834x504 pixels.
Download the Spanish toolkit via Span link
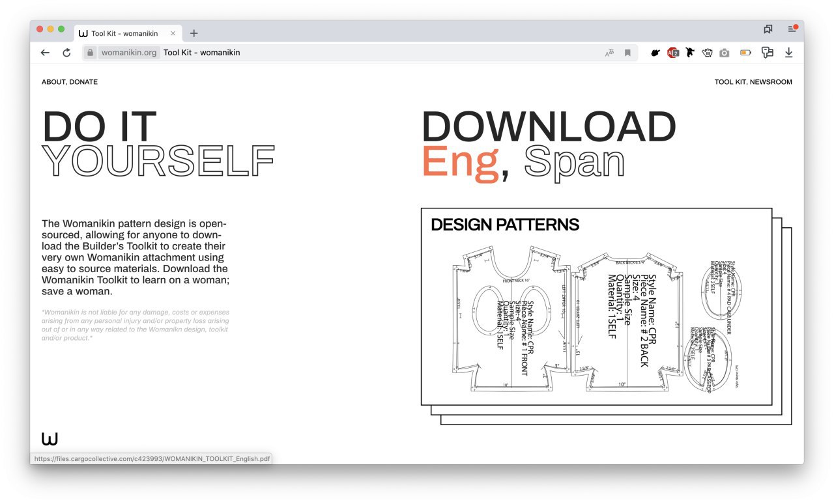[574, 162]
